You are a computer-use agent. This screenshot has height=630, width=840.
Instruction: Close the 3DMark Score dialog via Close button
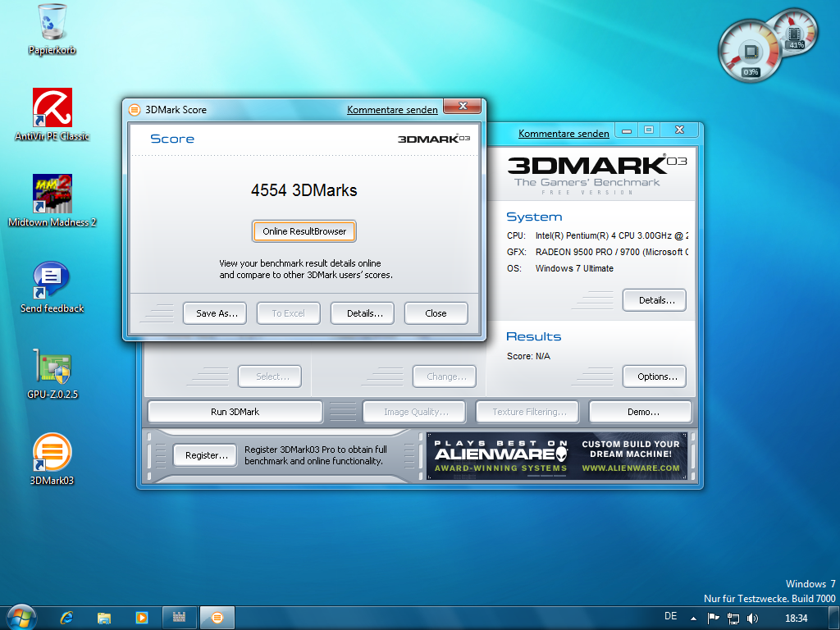pyautogui.click(x=436, y=313)
